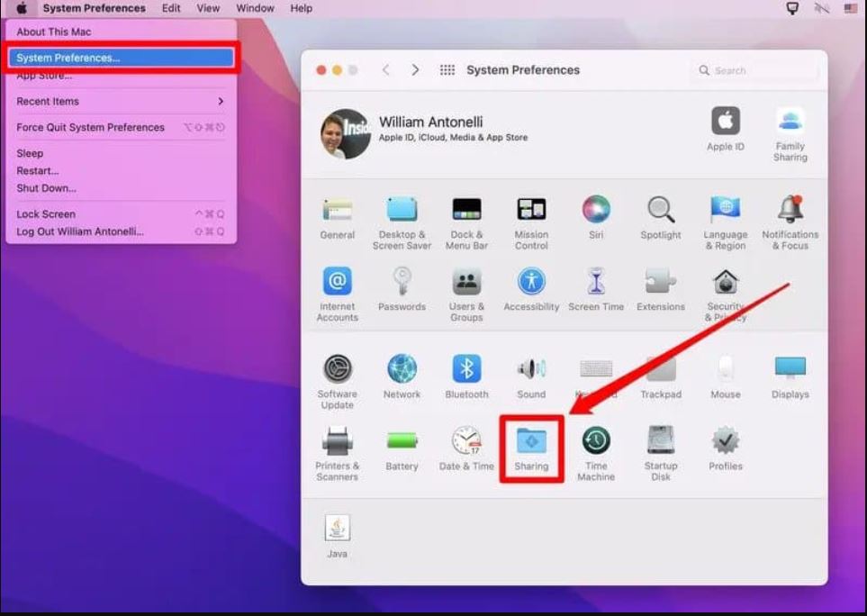This screenshot has height=616, width=867.
Task: Open Startup Disk preferences
Action: point(661,453)
